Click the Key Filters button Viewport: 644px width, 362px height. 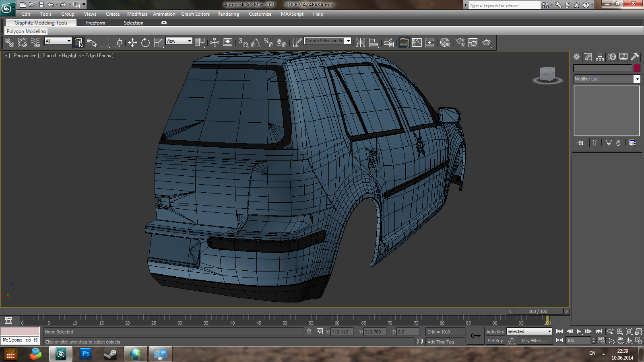(x=534, y=341)
